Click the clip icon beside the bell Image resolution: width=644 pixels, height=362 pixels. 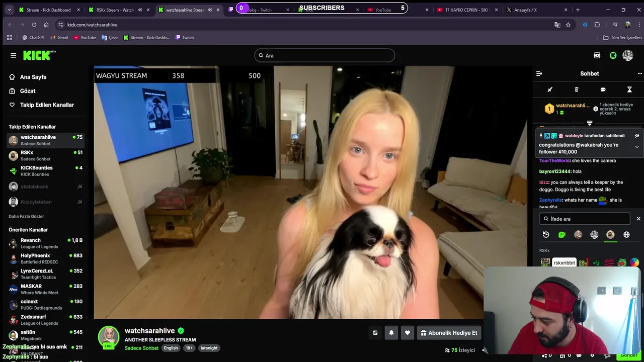click(x=375, y=333)
